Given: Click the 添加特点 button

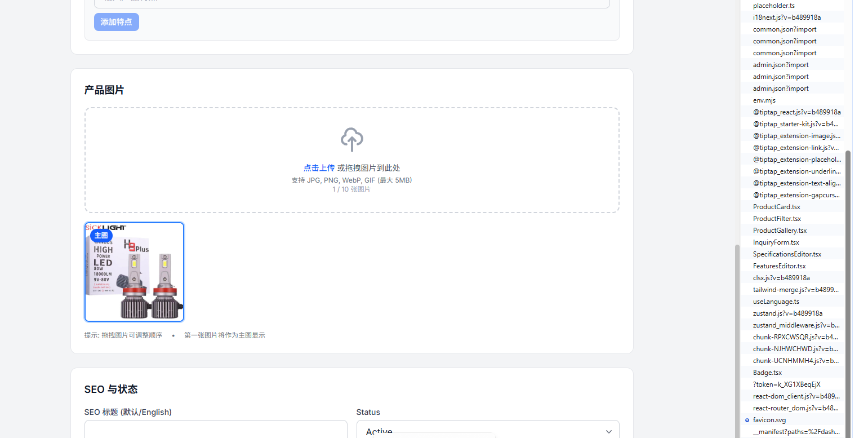Looking at the screenshot, I should coord(117,22).
